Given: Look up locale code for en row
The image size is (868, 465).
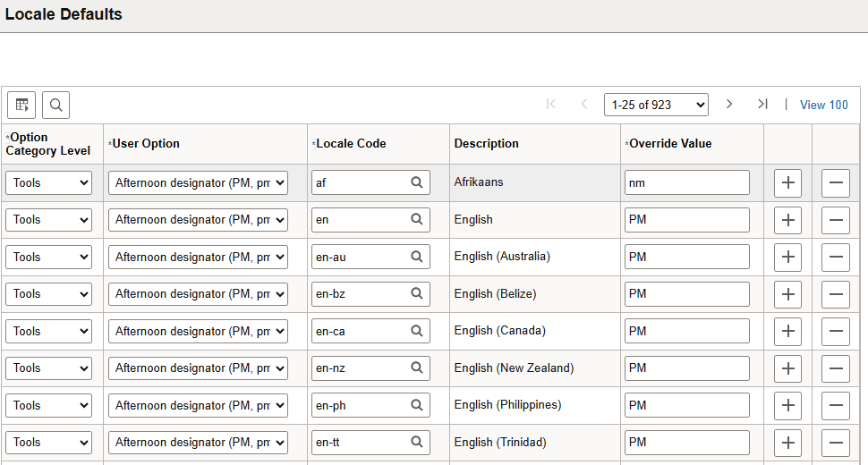Looking at the screenshot, I should pos(417,219).
